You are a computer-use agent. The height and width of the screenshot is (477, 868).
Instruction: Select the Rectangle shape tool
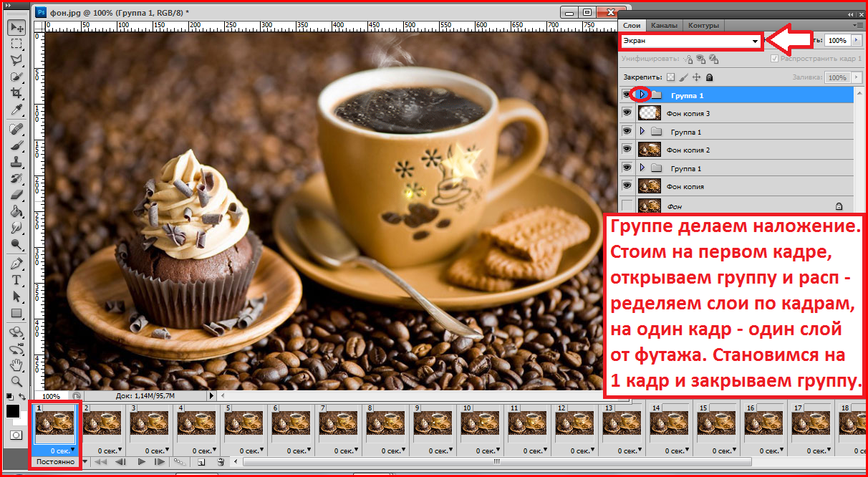pyautogui.click(x=16, y=313)
